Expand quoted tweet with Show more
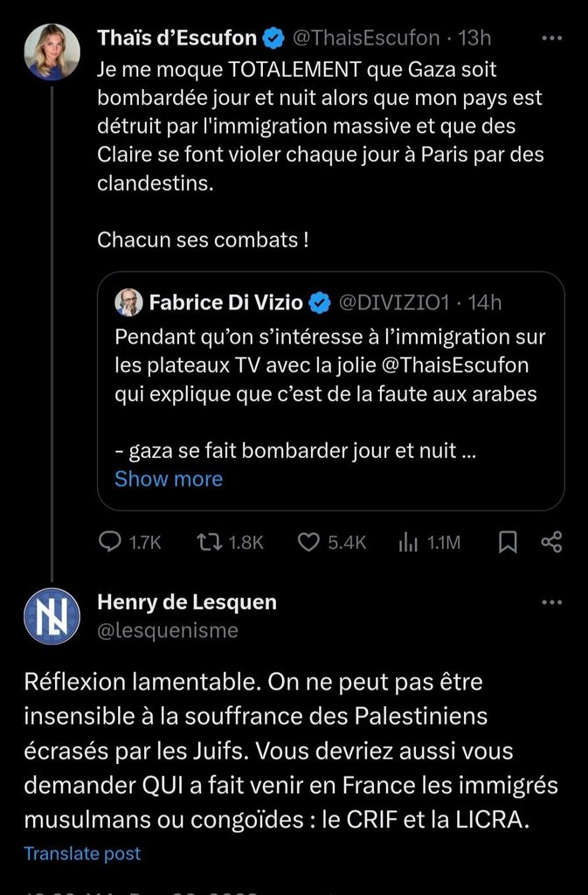 click(169, 479)
